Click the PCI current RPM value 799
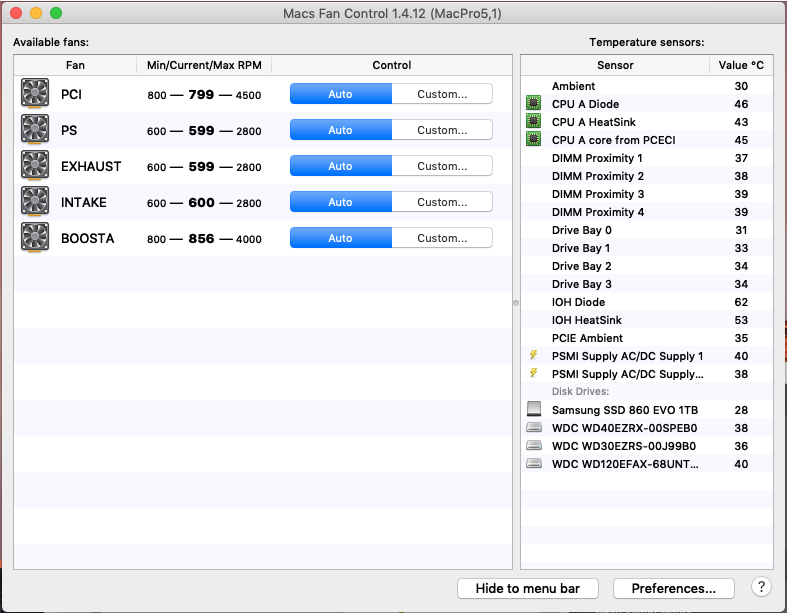 (201, 94)
